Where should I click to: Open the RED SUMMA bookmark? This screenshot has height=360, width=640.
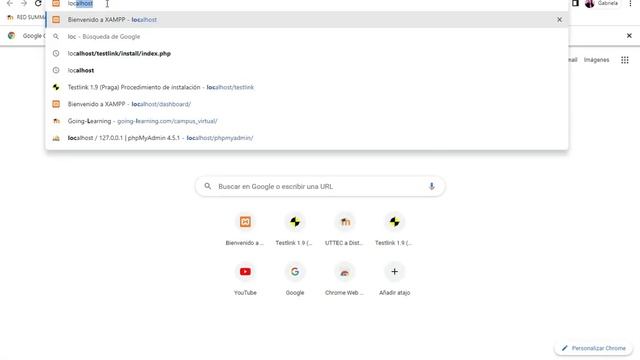click(x=25, y=17)
